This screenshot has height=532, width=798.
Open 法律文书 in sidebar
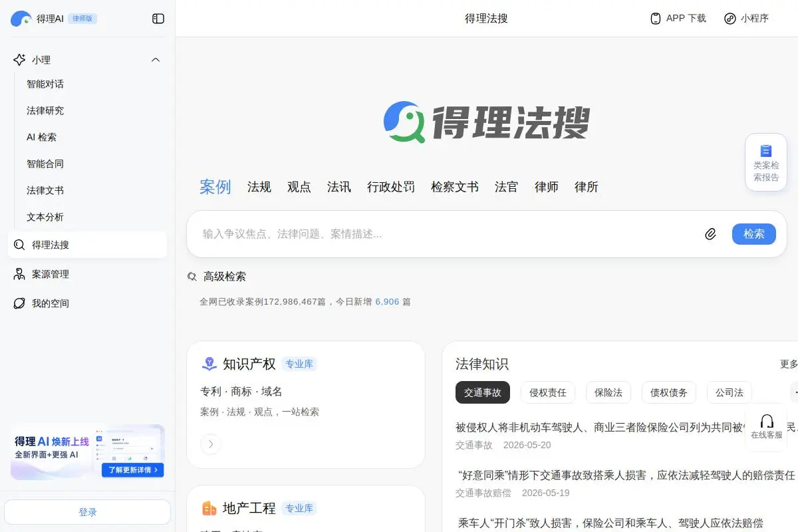(45, 190)
